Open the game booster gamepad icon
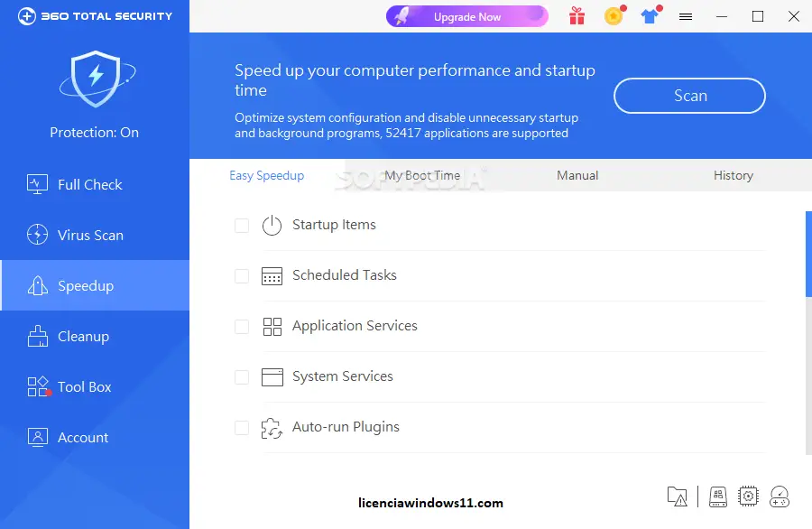812x529 pixels. click(x=780, y=497)
